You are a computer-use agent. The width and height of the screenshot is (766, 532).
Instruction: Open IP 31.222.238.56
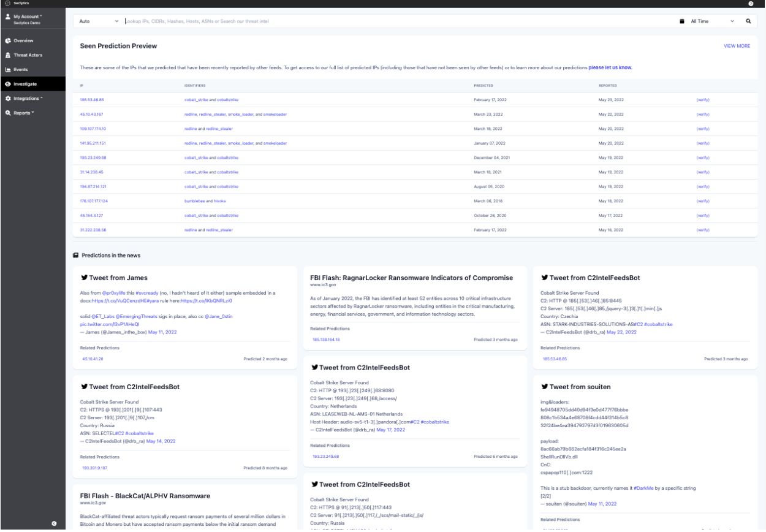tap(93, 230)
